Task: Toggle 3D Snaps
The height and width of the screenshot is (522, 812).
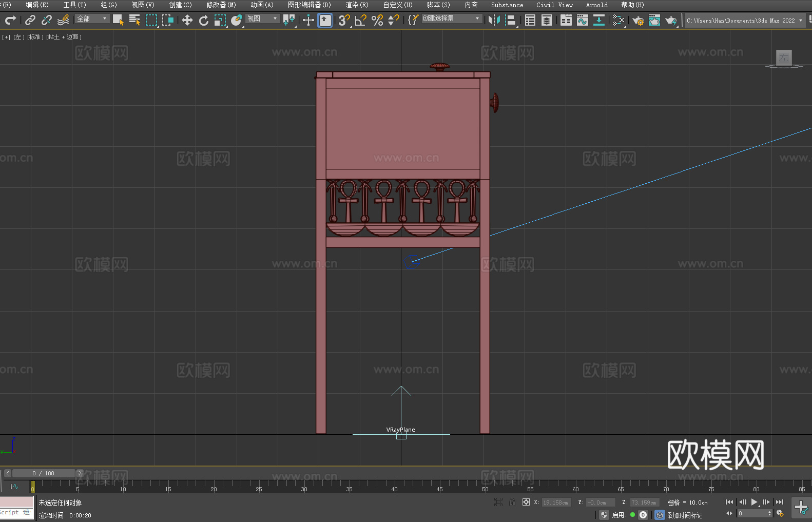Action: [344, 20]
